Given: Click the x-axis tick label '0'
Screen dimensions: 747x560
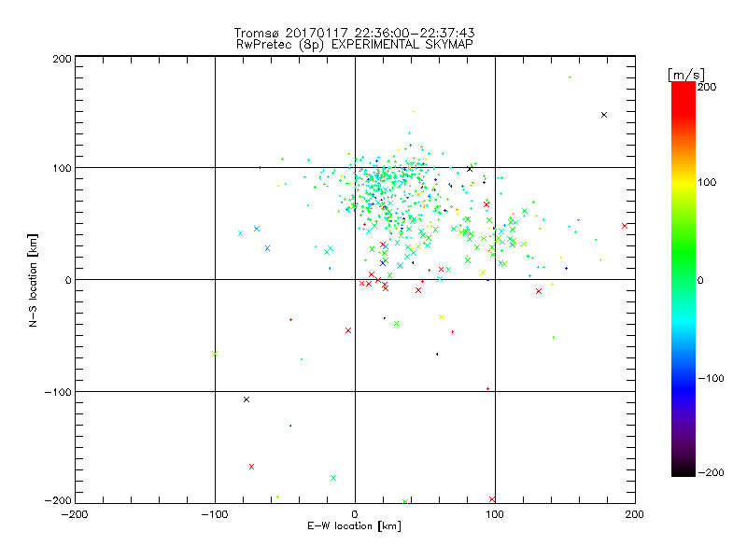Looking at the screenshot, I should tap(355, 514).
